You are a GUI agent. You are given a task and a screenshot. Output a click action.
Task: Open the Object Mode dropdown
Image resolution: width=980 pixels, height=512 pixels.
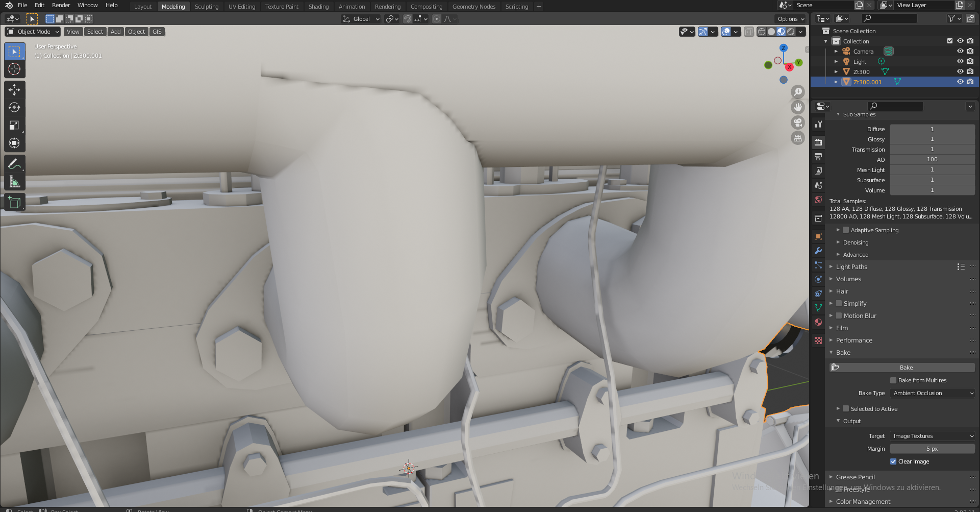(33, 32)
